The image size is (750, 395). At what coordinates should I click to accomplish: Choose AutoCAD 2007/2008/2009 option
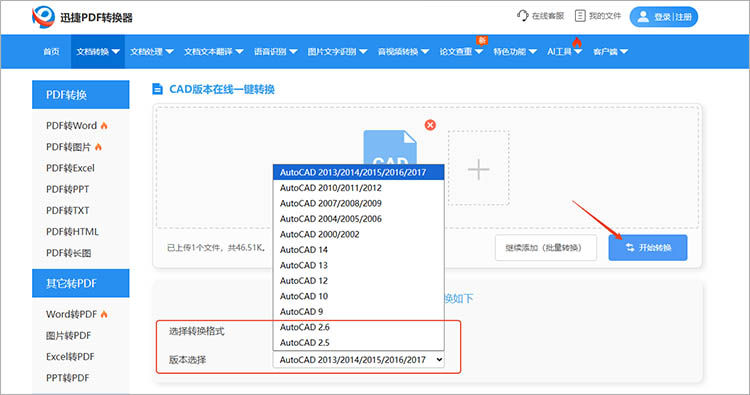coord(358,203)
